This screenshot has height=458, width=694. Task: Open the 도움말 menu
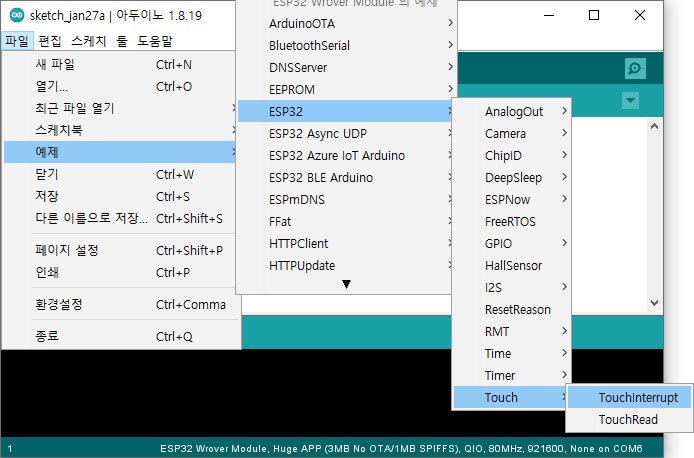[154, 41]
